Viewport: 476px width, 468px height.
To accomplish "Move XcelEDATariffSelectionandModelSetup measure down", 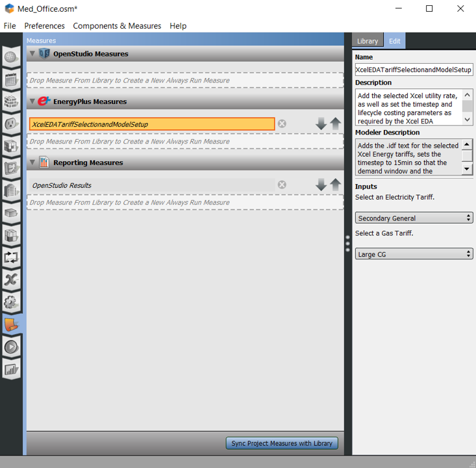I will click(x=321, y=123).
